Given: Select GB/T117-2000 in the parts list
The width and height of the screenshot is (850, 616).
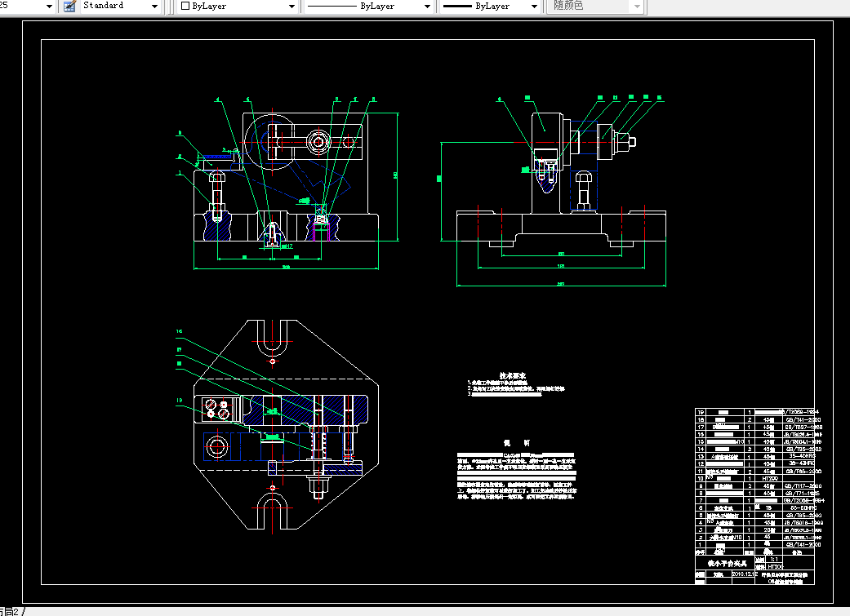Looking at the screenshot, I should click(803, 486).
